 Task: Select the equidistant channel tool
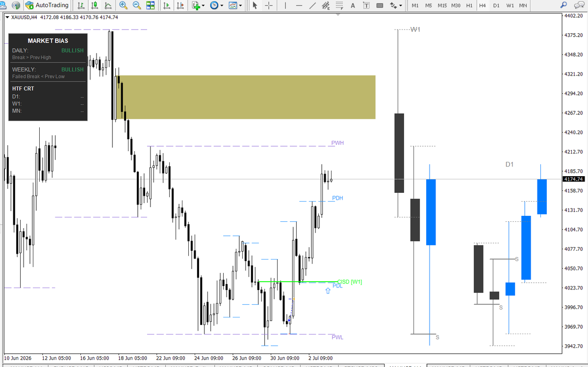(x=326, y=5)
